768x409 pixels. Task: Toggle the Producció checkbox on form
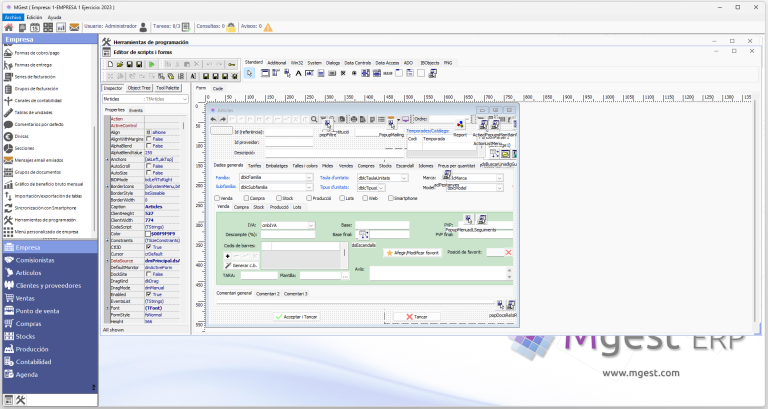pos(309,198)
